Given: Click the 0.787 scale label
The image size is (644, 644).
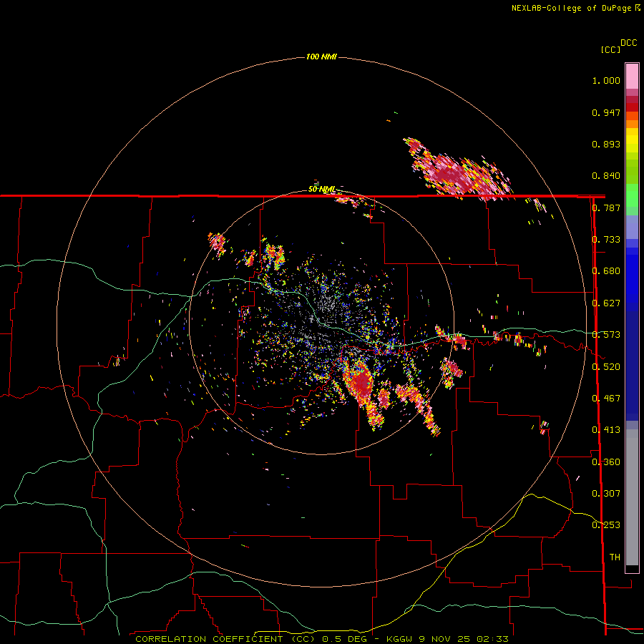Looking at the screenshot, I should (x=606, y=208).
